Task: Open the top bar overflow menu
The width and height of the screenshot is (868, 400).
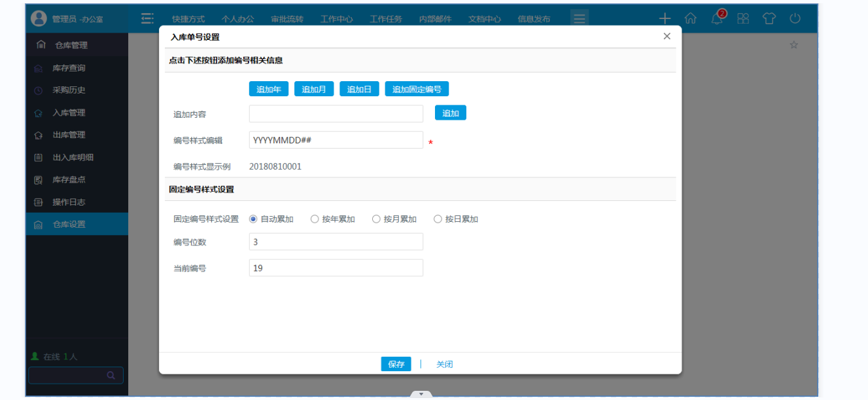Action: coord(579,18)
